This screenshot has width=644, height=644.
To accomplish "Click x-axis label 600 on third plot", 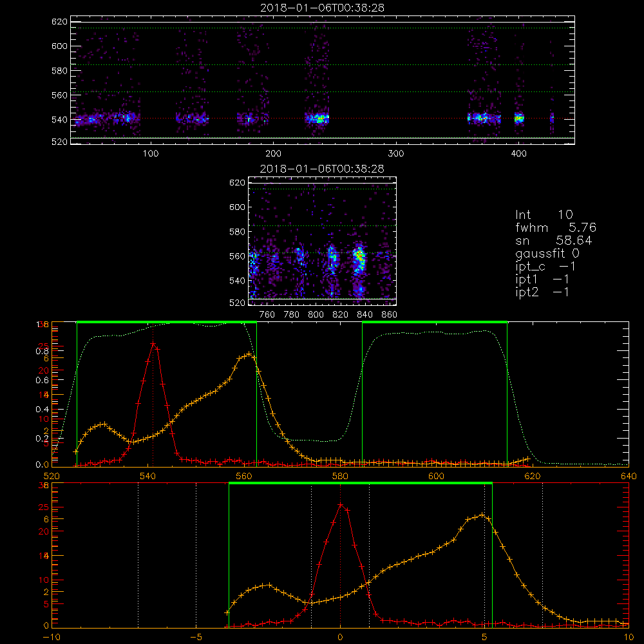I will (x=436, y=477).
